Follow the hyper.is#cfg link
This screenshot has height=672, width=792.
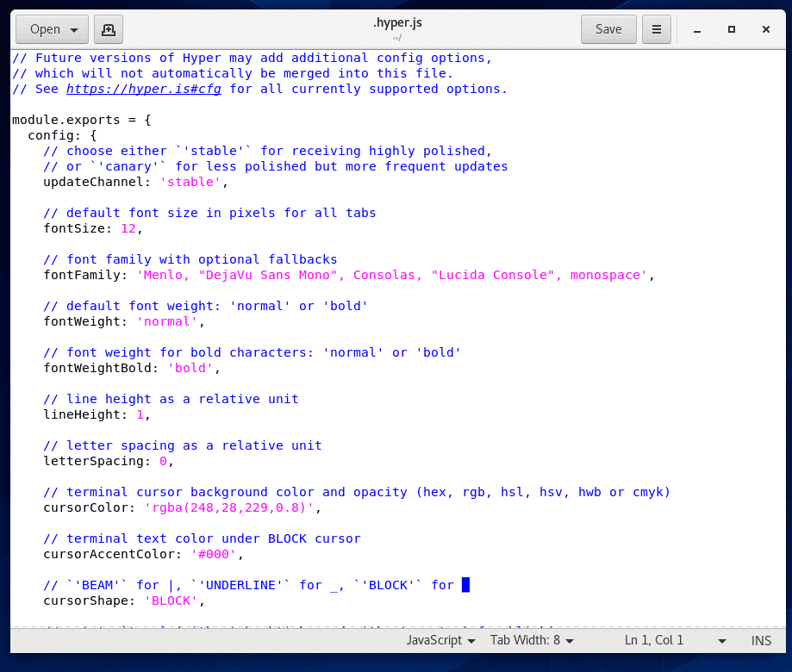[x=144, y=89]
